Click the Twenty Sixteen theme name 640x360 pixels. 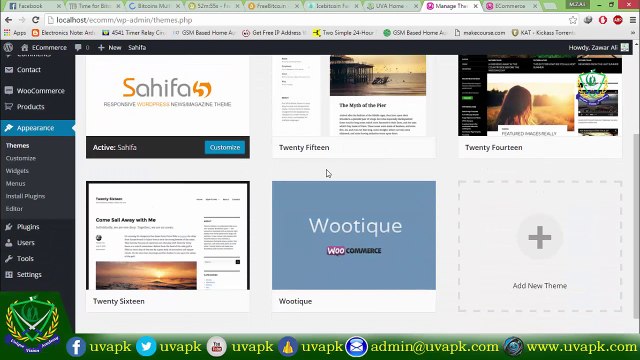point(119,301)
